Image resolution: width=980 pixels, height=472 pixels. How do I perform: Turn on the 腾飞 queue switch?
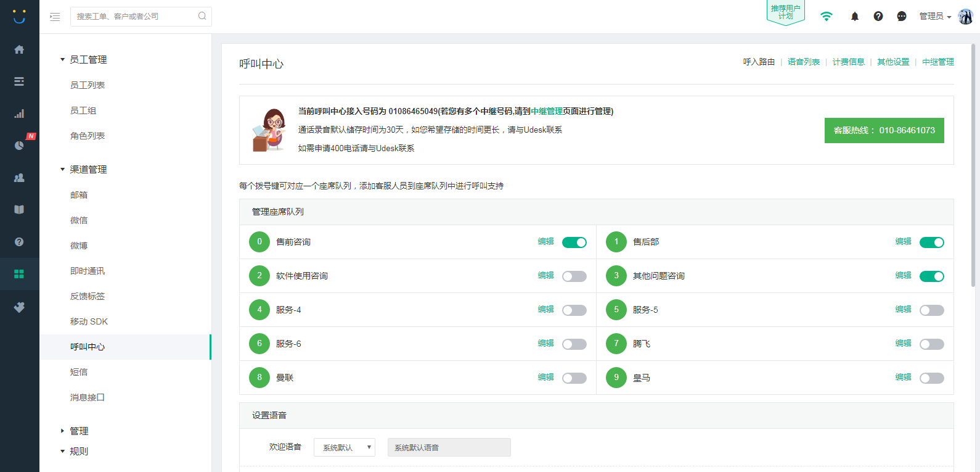pos(931,344)
